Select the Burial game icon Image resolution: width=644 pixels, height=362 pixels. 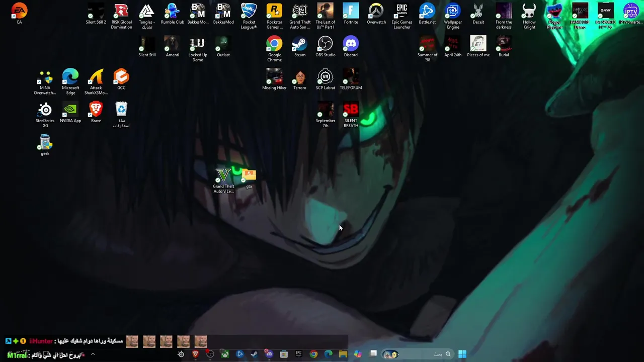(504, 46)
